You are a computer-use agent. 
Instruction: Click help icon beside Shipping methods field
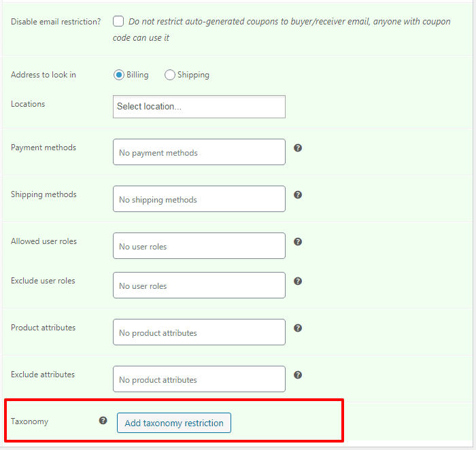point(298,194)
